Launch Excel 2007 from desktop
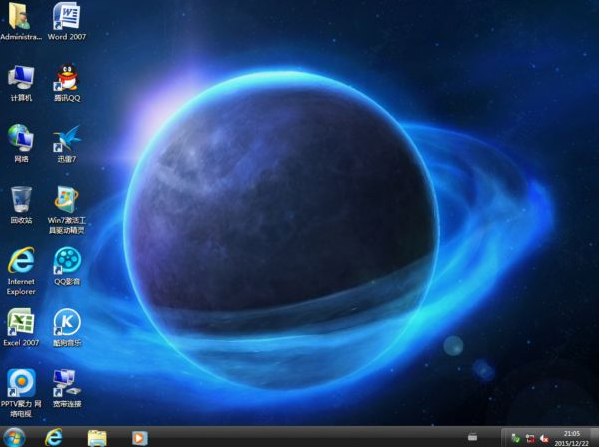This screenshot has width=602, height=447. coord(21,321)
